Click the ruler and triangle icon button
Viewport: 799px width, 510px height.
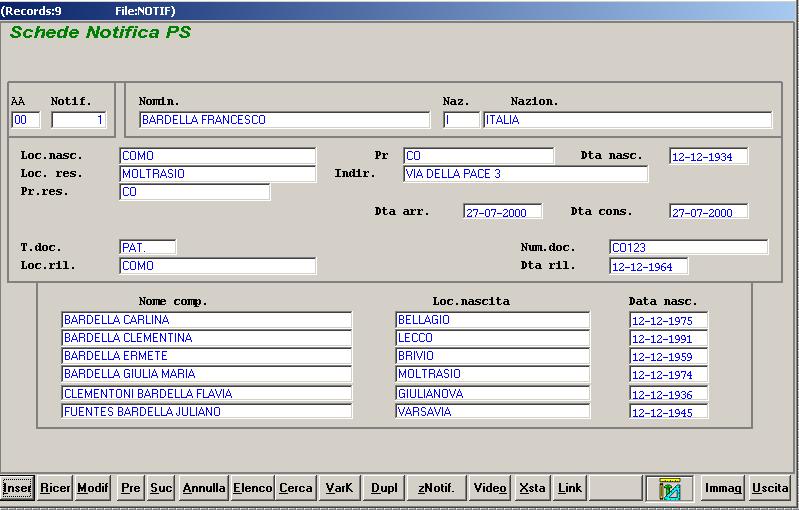click(x=669, y=488)
